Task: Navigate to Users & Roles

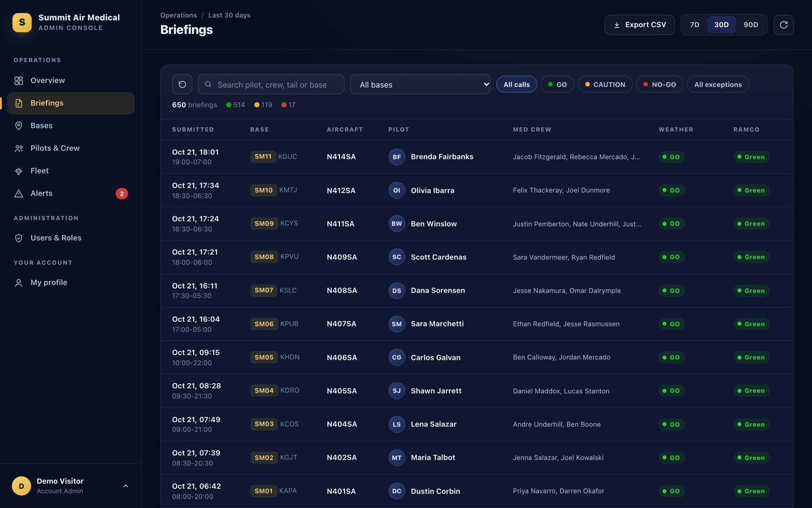Action: (71, 238)
